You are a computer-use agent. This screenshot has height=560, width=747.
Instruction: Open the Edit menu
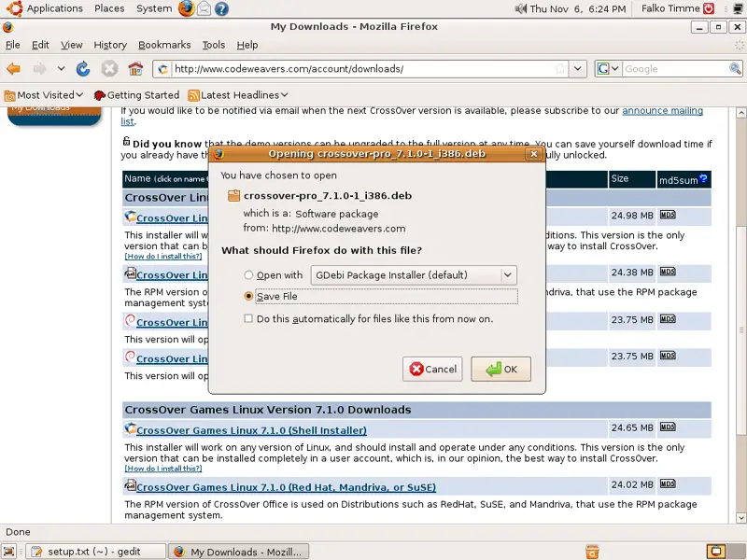click(x=40, y=45)
